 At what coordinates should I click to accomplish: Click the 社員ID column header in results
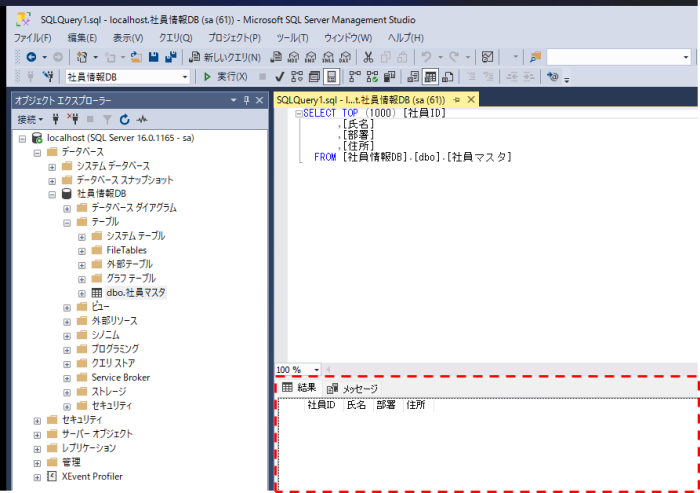click(320, 405)
